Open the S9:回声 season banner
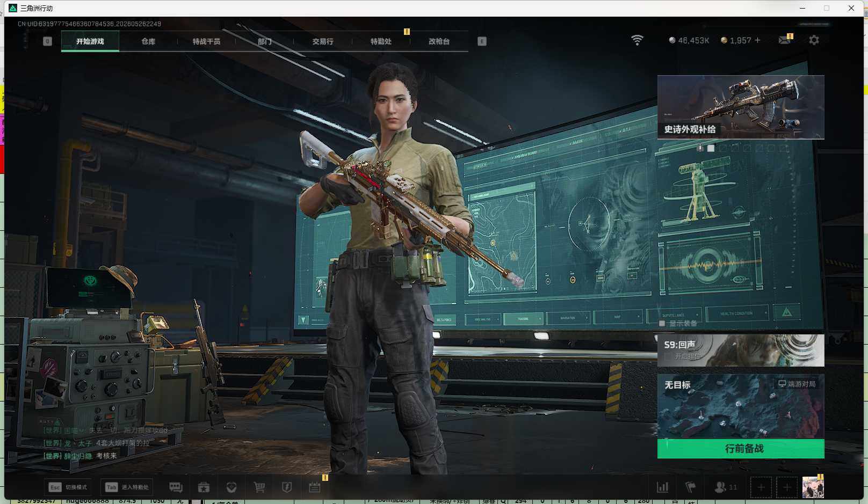This screenshot has width=868, height=504. 741,350
